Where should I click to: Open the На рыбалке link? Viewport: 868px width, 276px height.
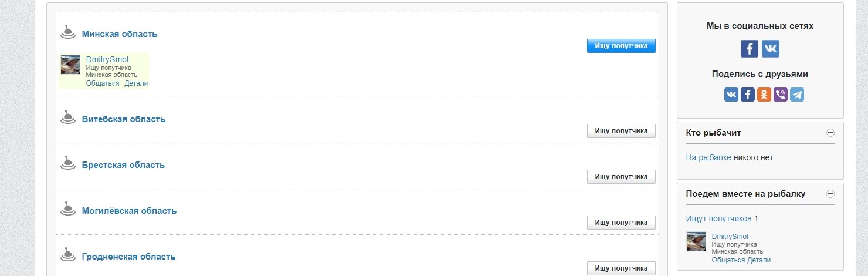point(708,157)
